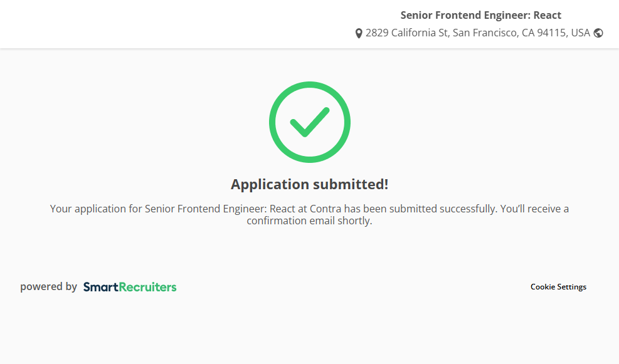Select the "Application submitted!" heading

click(x=309, y=184)
